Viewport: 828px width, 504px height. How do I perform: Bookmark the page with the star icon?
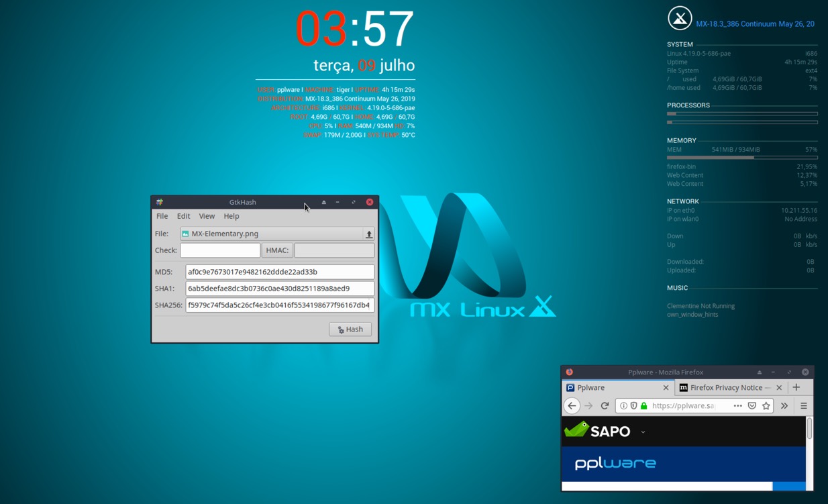pos(766,405)
